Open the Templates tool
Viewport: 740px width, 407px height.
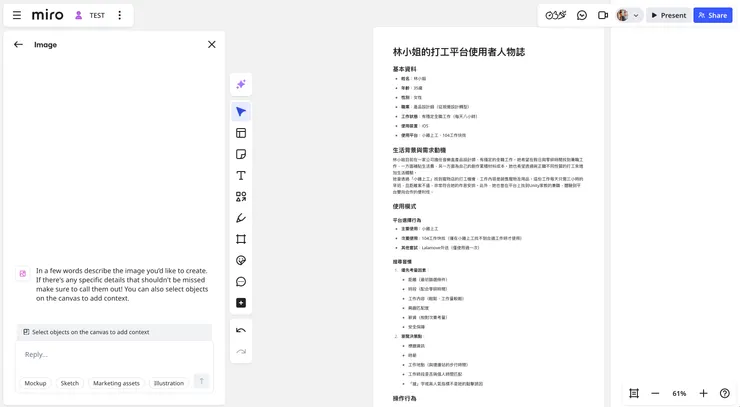[x=241, y=133]
